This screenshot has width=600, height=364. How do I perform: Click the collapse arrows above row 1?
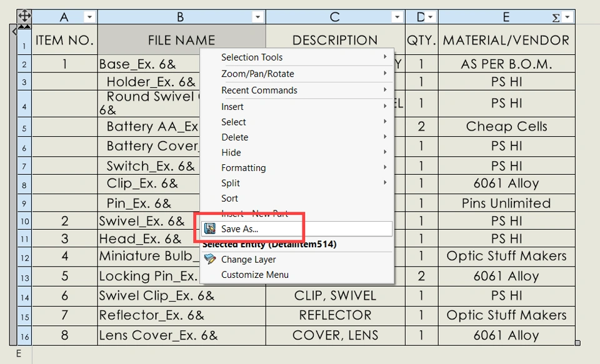pyautogui.click(x=24, y=26)
